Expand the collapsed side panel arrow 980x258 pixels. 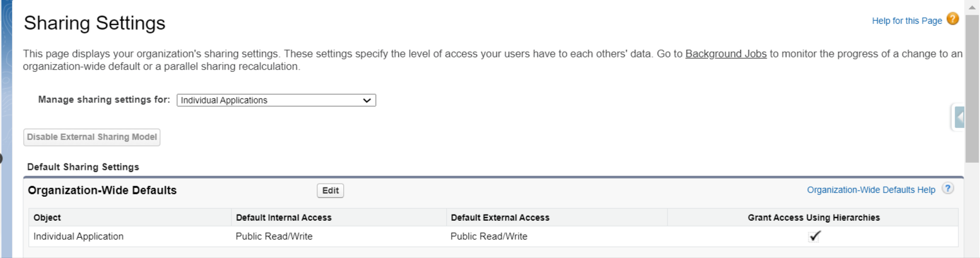point(960,117)
